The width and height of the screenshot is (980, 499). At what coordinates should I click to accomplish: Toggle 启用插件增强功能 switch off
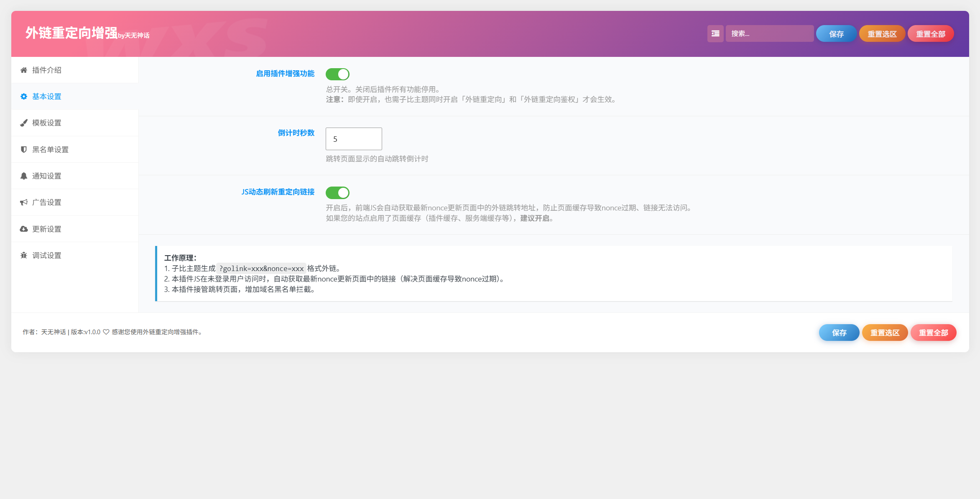[x=337, y=74]
